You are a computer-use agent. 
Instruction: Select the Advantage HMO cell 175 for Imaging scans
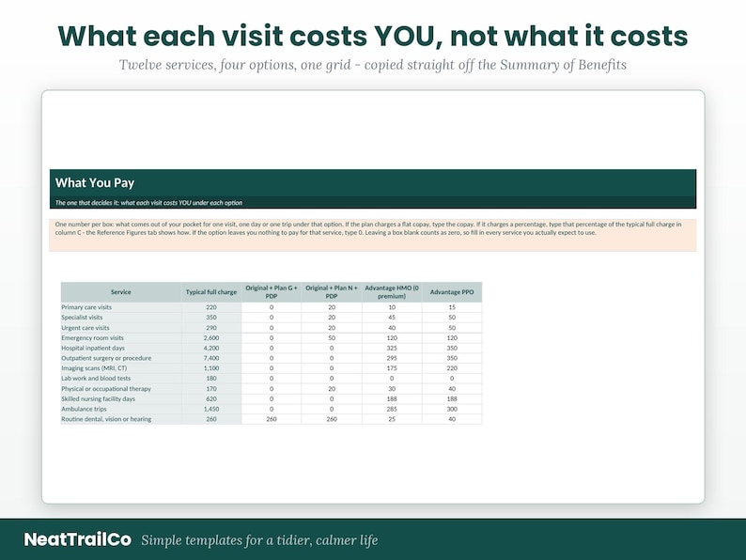click(392, 368)
